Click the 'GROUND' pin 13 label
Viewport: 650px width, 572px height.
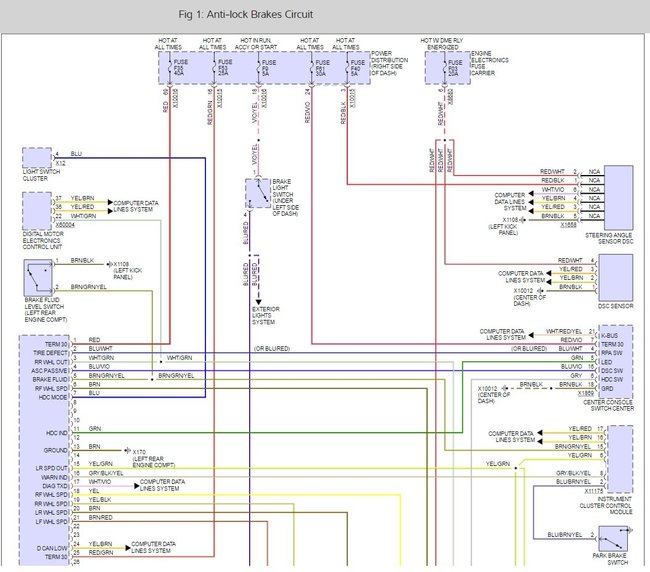point(55,451)
